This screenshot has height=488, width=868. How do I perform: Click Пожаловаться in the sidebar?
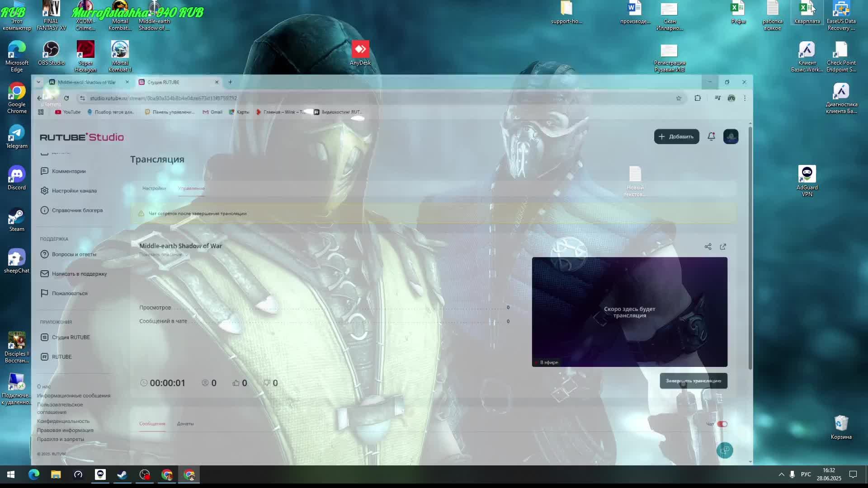coord(64,293)
